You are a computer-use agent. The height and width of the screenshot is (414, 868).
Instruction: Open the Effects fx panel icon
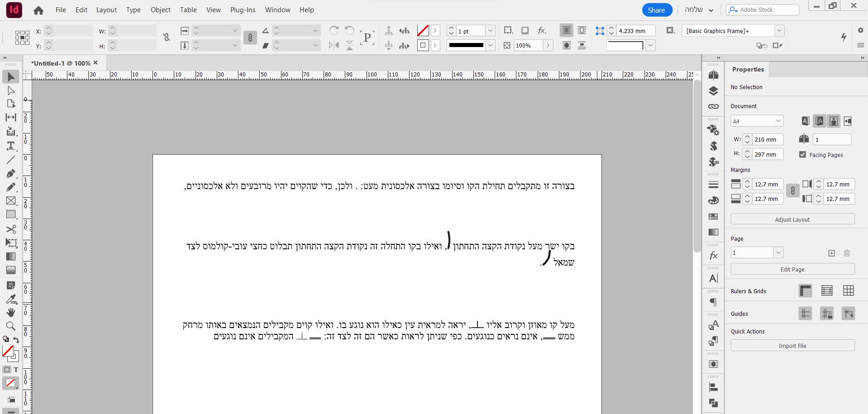pos(713,256)
